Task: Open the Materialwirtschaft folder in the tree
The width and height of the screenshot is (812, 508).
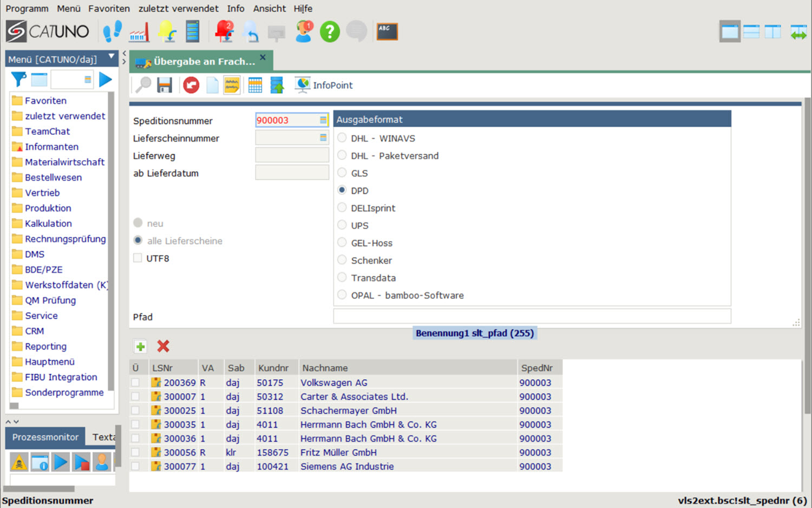Action: 64,162
